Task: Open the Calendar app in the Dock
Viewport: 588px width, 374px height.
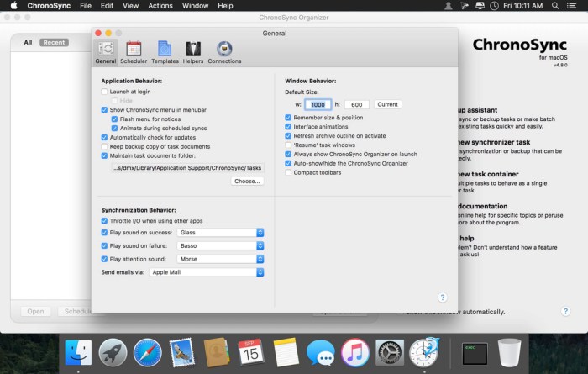Action: pos(250,351)
